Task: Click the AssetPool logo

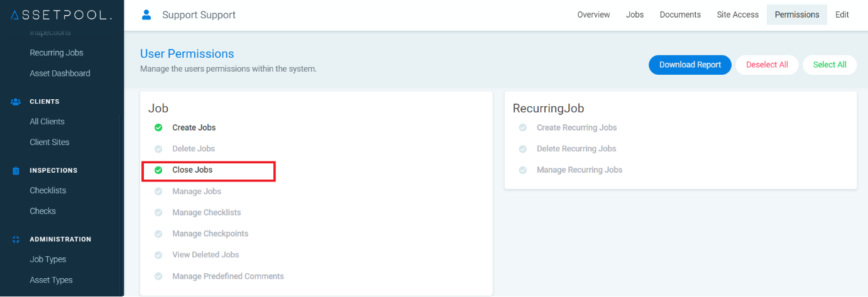Action: tap(62, 15)
